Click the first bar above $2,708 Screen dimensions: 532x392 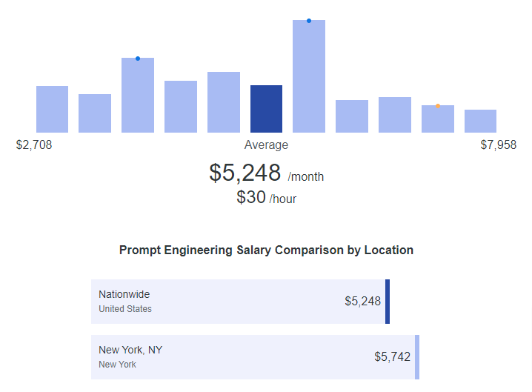pos(53,109)
